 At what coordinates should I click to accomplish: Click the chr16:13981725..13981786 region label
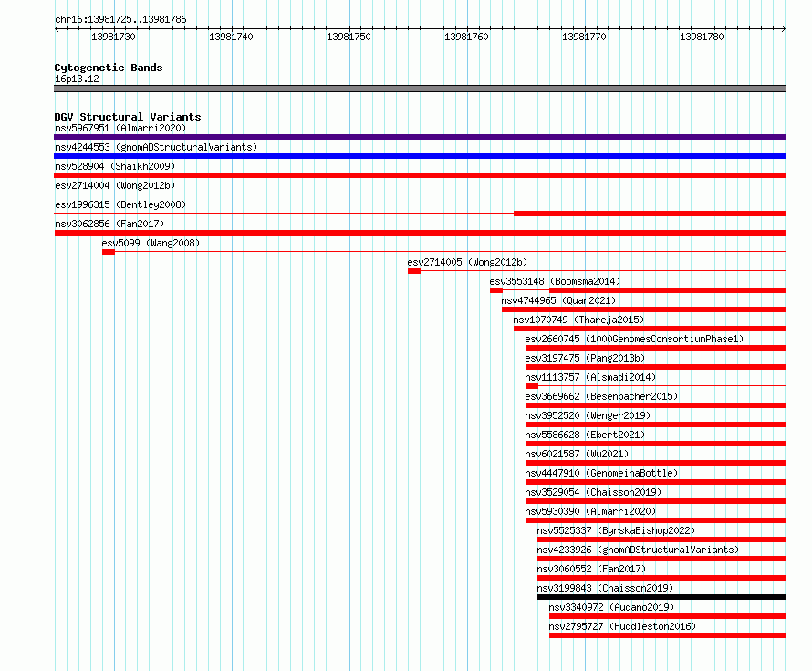pos(120,20)
